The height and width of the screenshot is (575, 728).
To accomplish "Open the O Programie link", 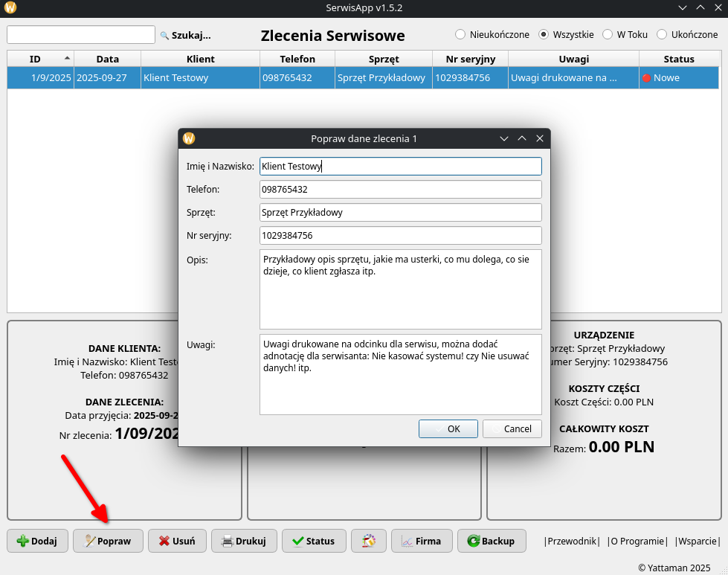I will point(637,542).
